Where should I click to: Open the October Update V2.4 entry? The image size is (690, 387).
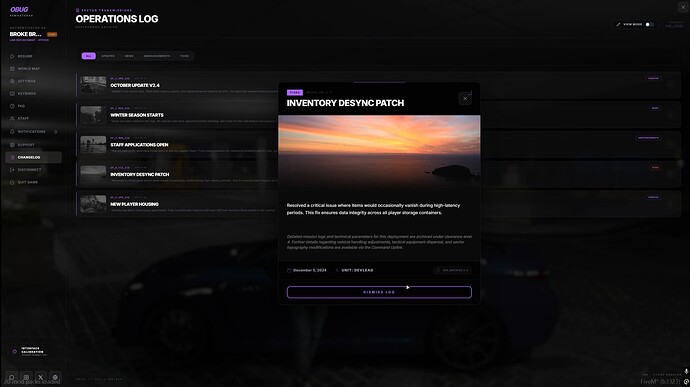click(x=378, y=85)
